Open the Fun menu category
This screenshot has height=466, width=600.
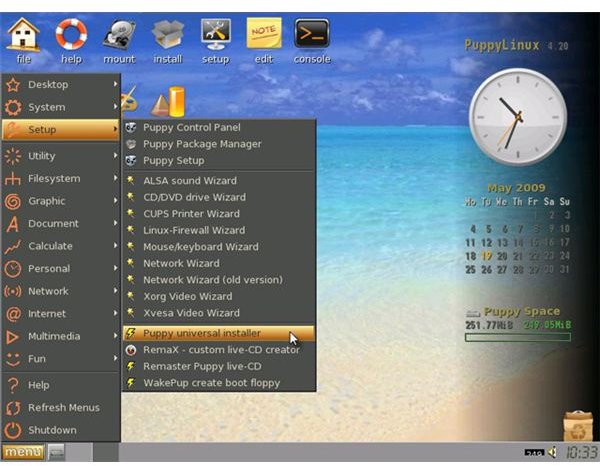point(61,359)
